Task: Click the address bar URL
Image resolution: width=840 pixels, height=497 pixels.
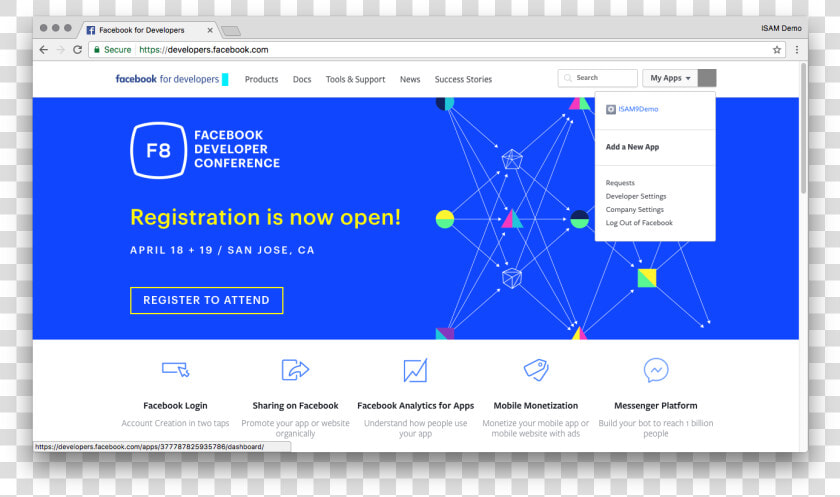Action: point(204,50)
